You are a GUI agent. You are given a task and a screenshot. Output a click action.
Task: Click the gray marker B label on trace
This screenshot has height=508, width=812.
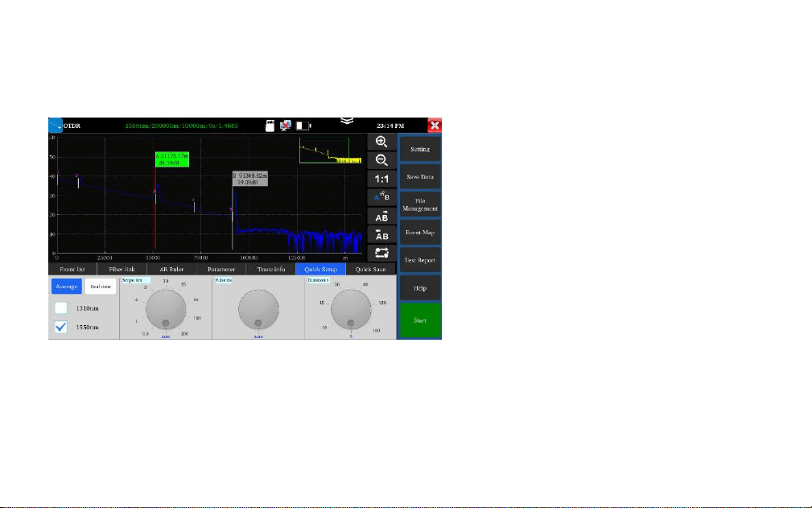click(250, 180)
